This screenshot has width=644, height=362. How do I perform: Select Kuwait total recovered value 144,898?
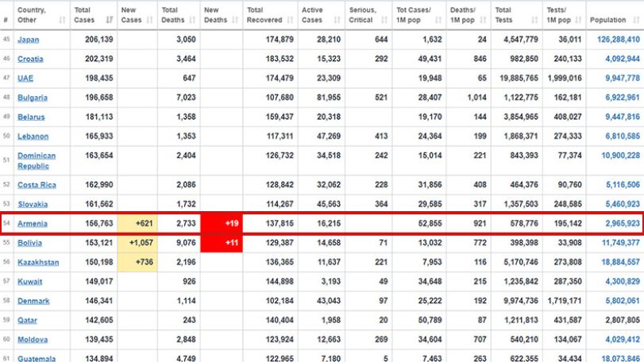(280, 281)
